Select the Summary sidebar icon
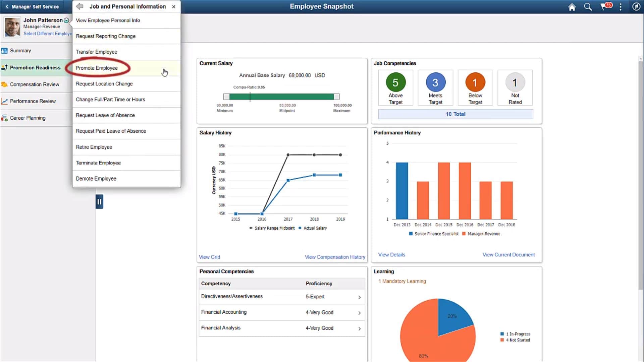This screenshot has width=644, height=362. 4,50
